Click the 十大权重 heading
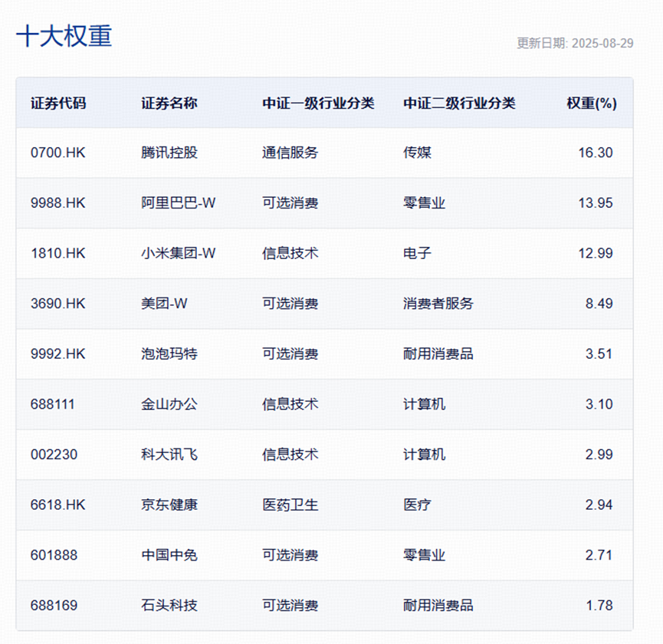663x644 pixels. click(x=64, y=36)
